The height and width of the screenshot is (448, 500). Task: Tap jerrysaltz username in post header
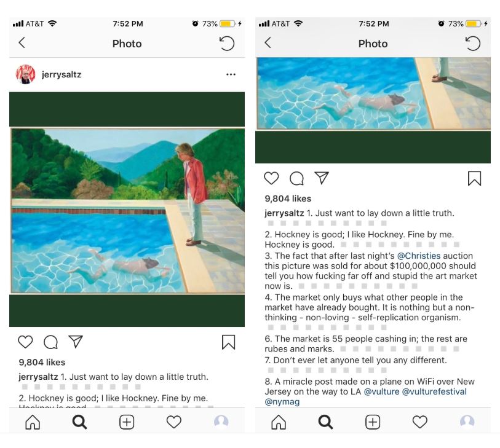(62, 74)
